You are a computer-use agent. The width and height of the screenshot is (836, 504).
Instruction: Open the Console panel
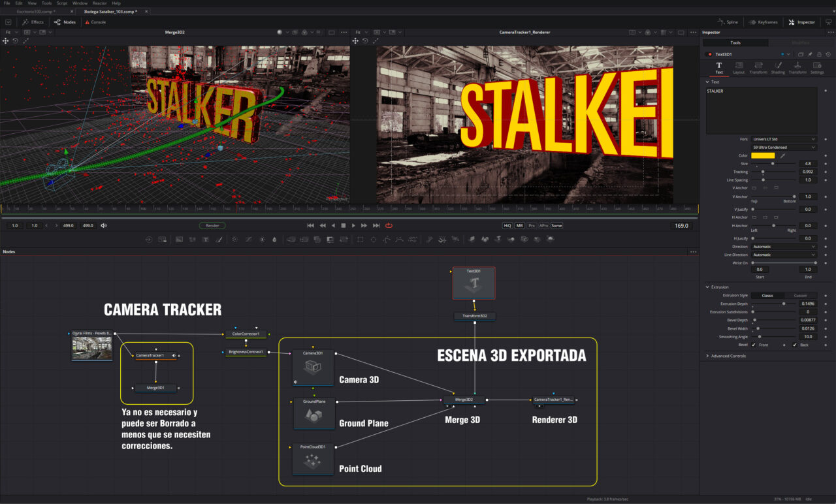click(x=94, y=22)
